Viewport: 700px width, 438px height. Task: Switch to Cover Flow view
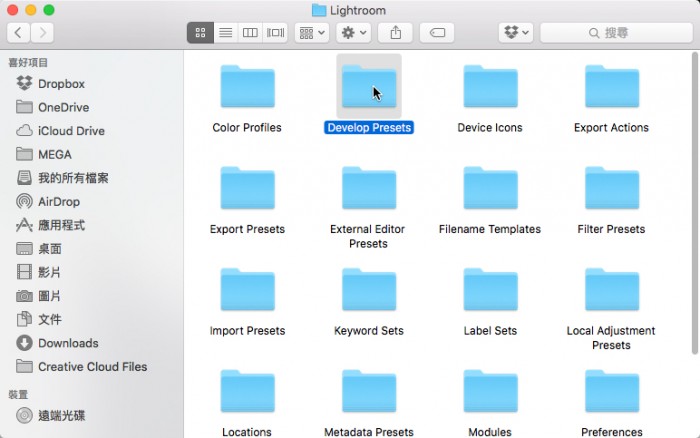click(275, 32)
